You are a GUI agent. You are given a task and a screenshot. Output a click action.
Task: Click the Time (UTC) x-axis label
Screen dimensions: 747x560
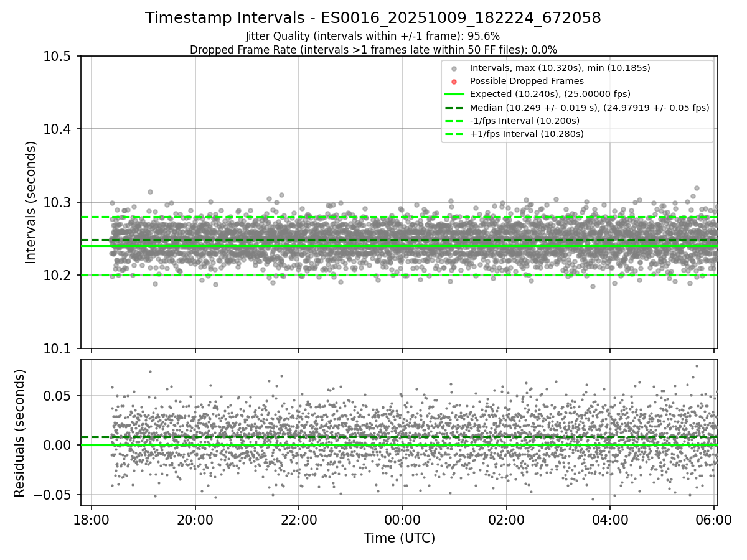(399, 538)
